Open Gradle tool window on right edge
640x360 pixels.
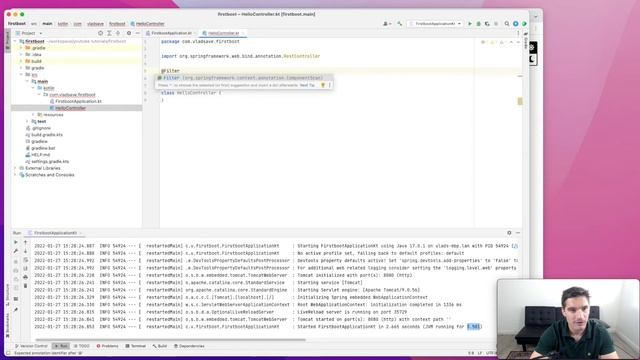point(526,40)
